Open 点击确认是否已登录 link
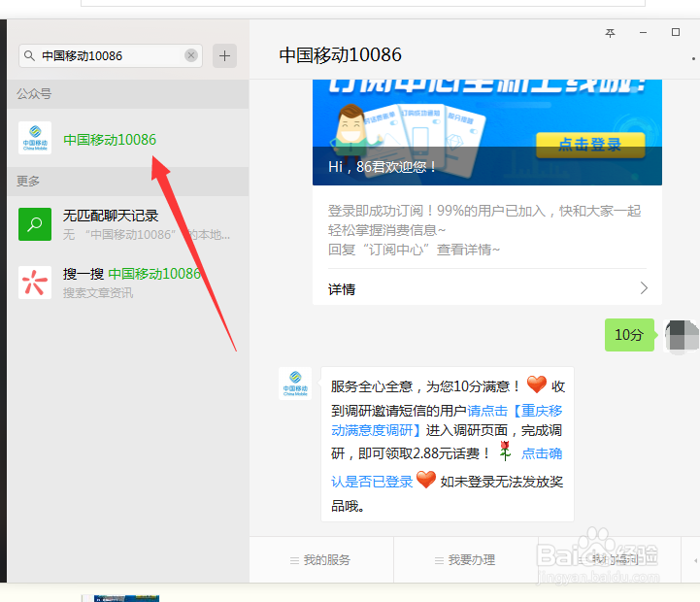This screenshot has height=602, width=700. coord(447,467)
